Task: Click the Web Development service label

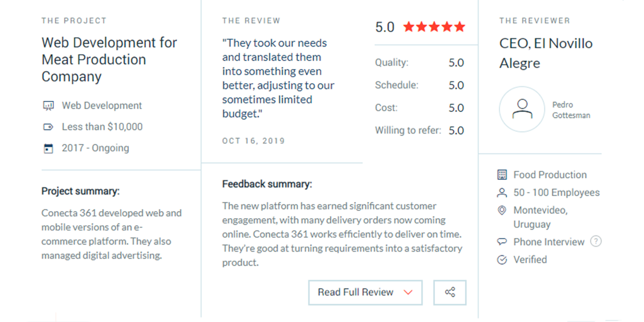Action: [102, 106]
